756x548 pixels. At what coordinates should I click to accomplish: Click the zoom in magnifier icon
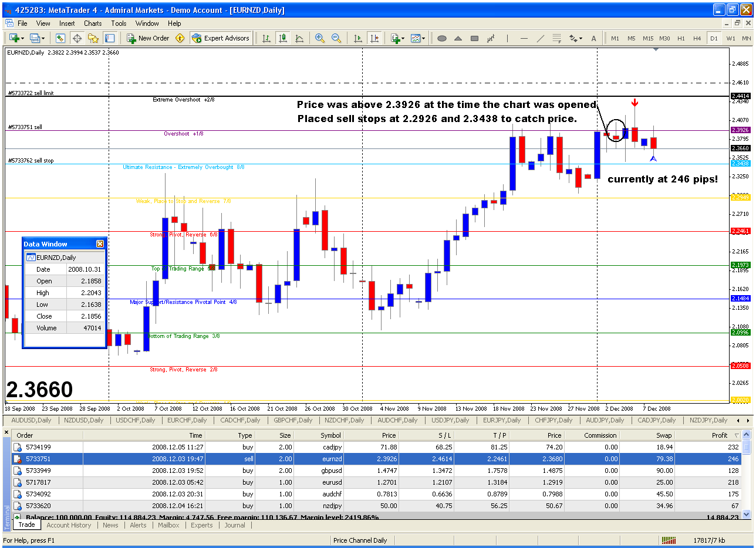[320, 38]
